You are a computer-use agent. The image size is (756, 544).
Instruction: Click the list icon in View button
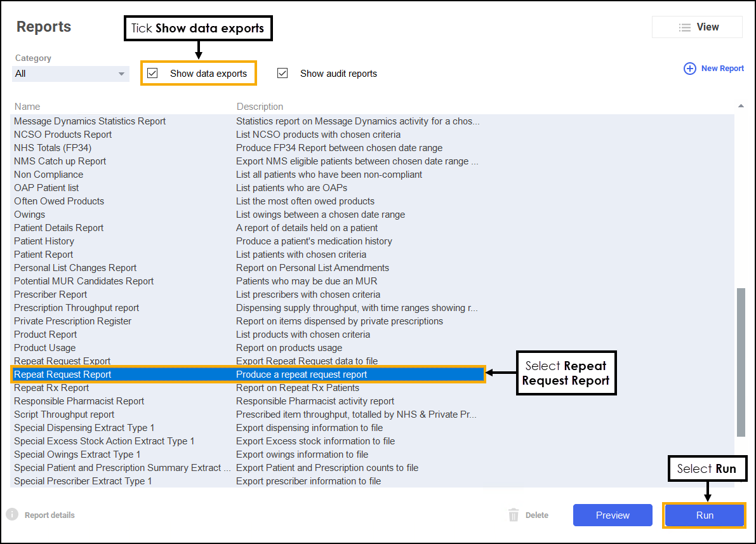coord(684,27)
